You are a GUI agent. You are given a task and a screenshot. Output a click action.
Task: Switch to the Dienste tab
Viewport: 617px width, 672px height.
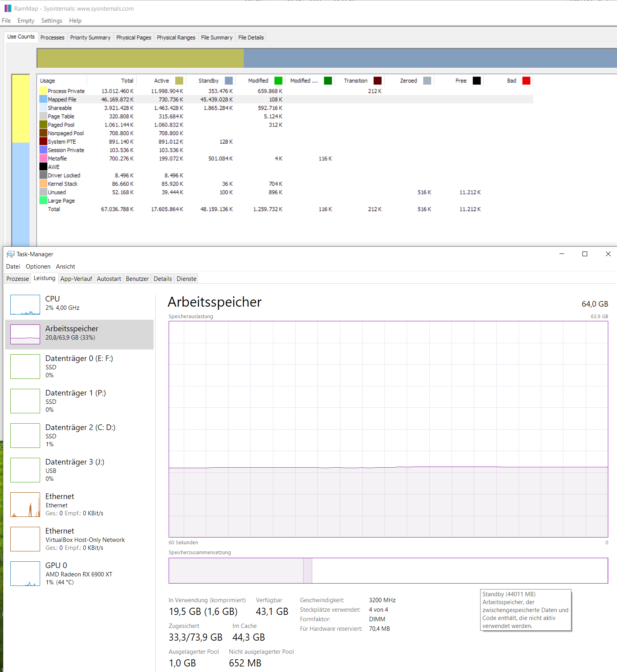186,279
